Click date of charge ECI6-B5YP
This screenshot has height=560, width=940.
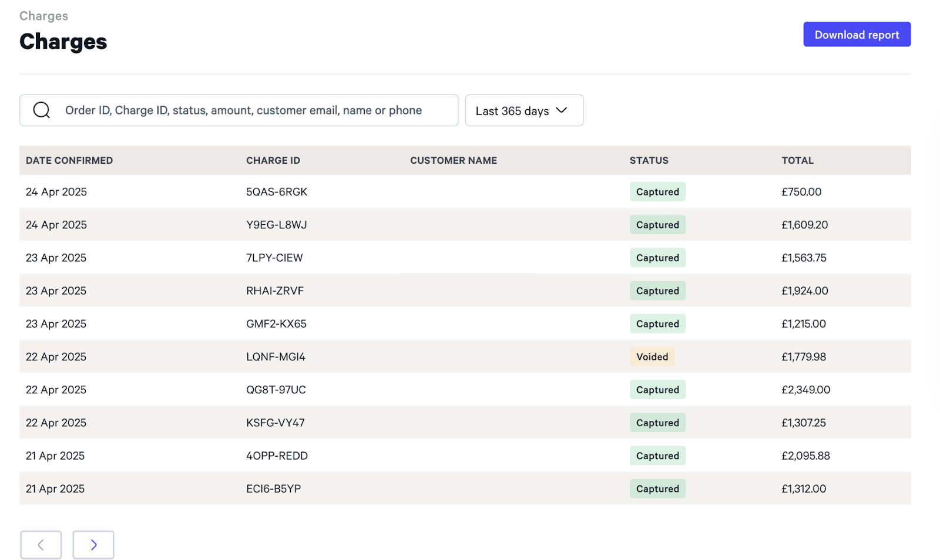tap(55, 488)
